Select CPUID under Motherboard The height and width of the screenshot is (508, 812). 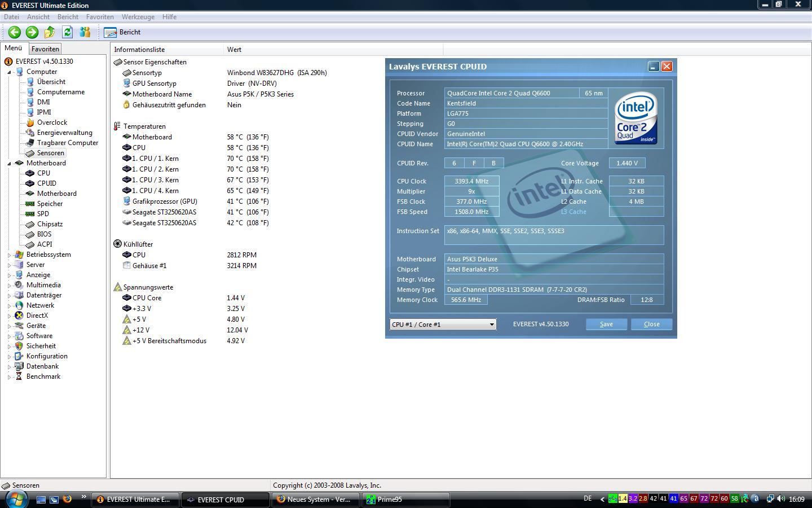tap(46, 183)
